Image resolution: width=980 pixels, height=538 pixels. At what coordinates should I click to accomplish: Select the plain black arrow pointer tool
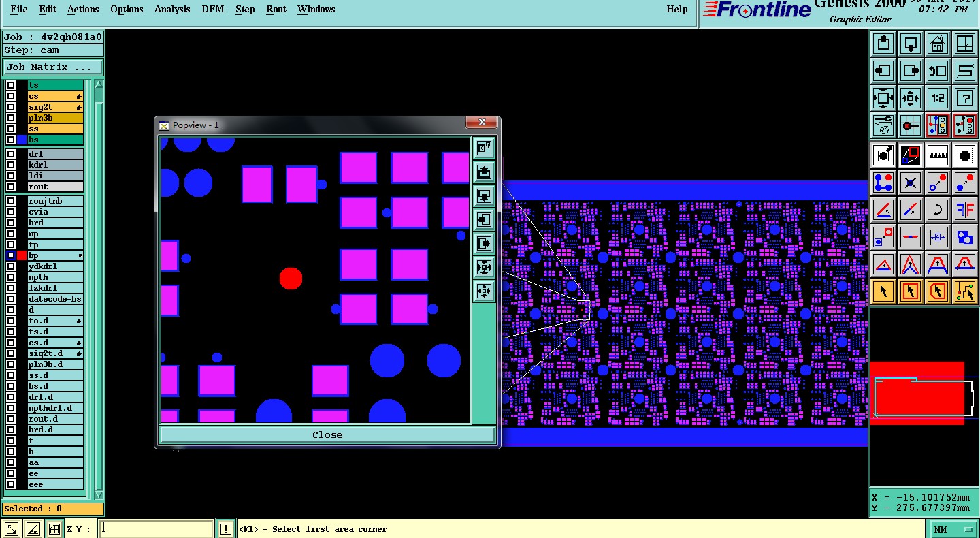[883, 291]
